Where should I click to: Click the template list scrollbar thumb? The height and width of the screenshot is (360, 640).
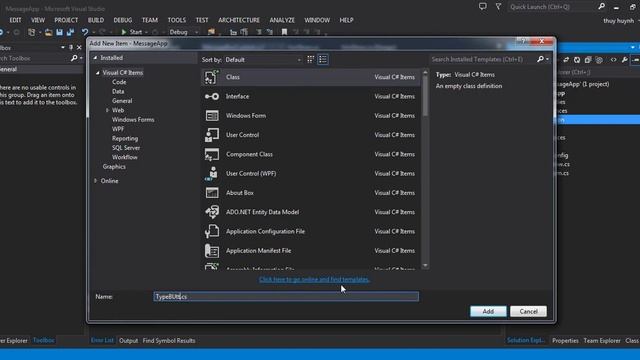tap(425, 96)
